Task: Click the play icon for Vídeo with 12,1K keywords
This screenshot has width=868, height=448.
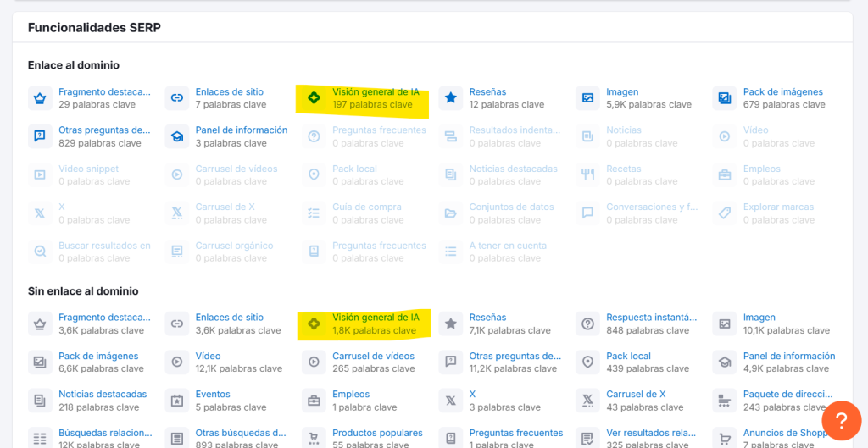Action: pyautogui.click(x=176, y=362)
